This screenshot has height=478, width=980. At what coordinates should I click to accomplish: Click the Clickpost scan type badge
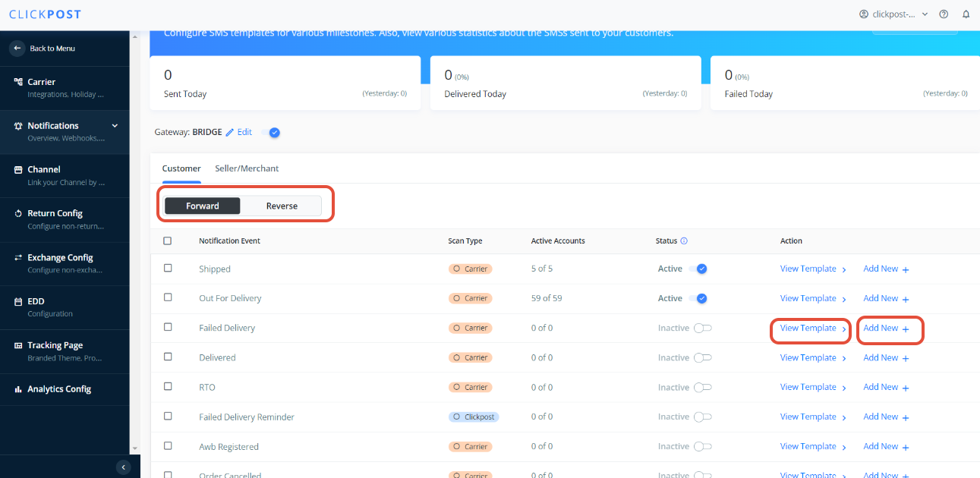pyautogui.click(x=474, y=417)
